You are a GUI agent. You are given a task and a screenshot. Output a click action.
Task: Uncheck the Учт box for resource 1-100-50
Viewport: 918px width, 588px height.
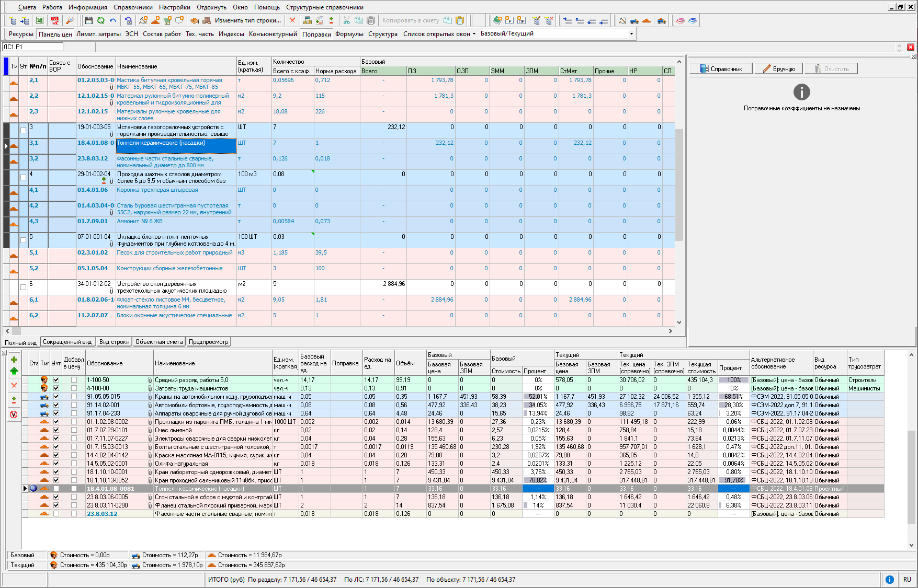tap(56, 380)
